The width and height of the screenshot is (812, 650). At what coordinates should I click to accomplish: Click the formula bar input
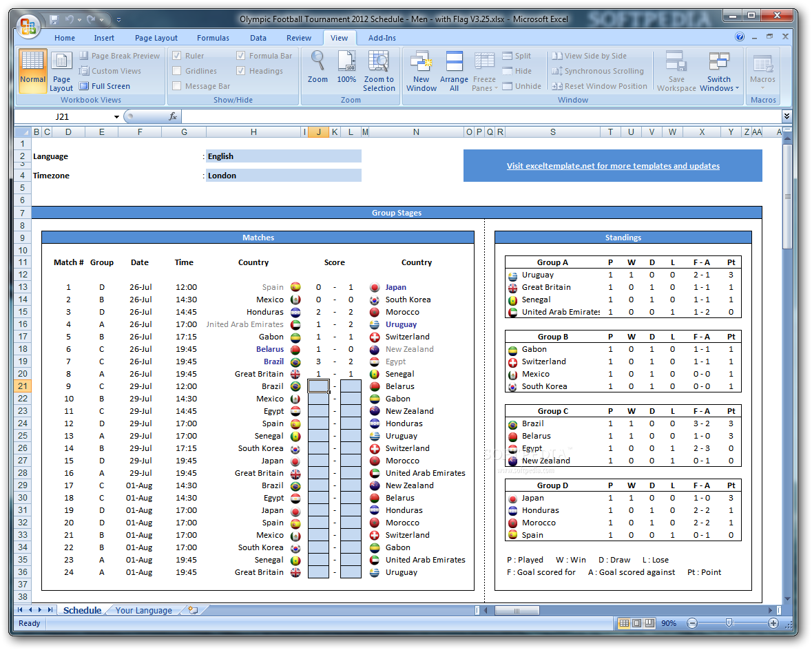[481, 116]
